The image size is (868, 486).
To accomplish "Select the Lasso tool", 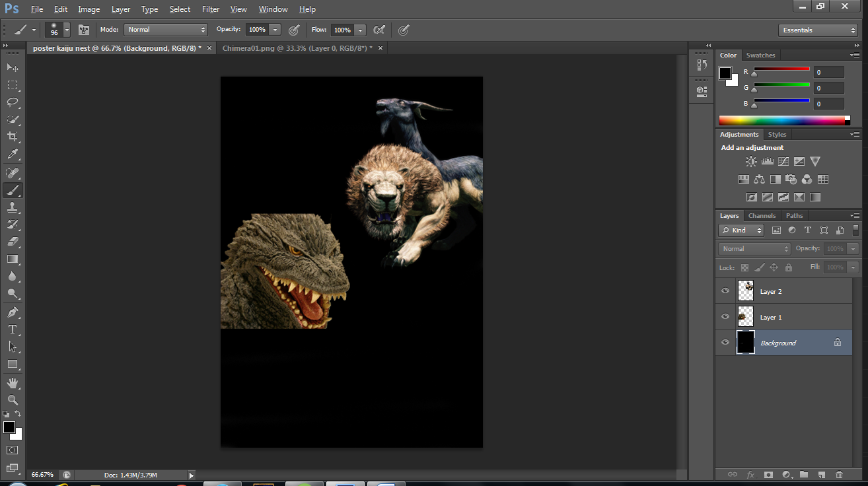I will tap(13, 102).
